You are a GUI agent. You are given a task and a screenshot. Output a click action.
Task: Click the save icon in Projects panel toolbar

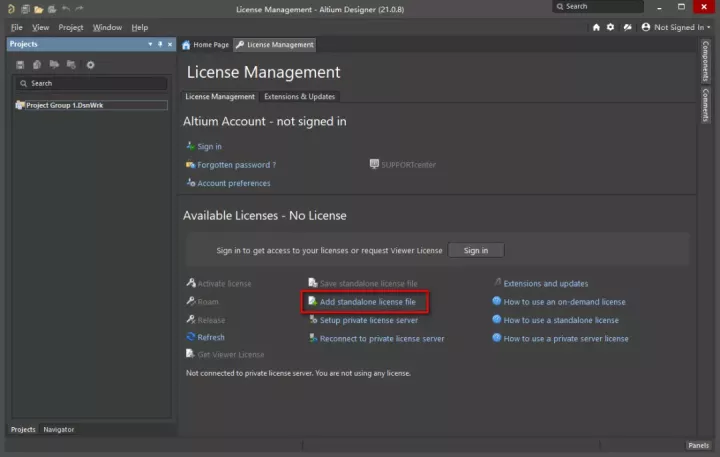[21, 65]
